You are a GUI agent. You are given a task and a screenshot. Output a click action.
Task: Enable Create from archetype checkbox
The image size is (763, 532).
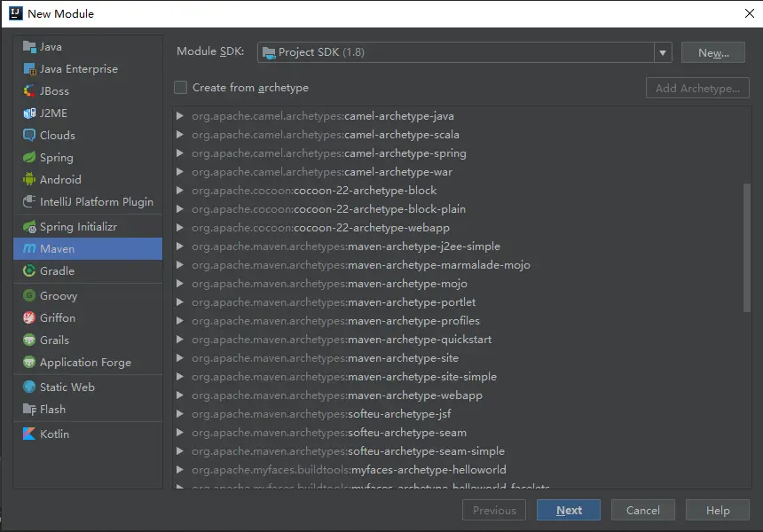[181, 88]
